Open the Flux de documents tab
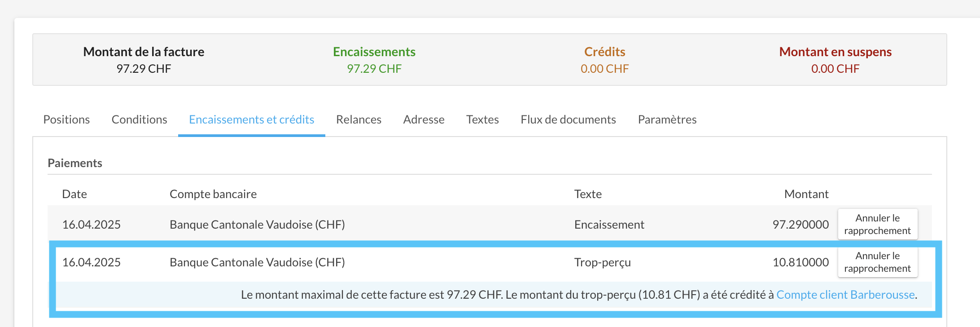This screenshot has height=327, width=980. coord(568,119)
